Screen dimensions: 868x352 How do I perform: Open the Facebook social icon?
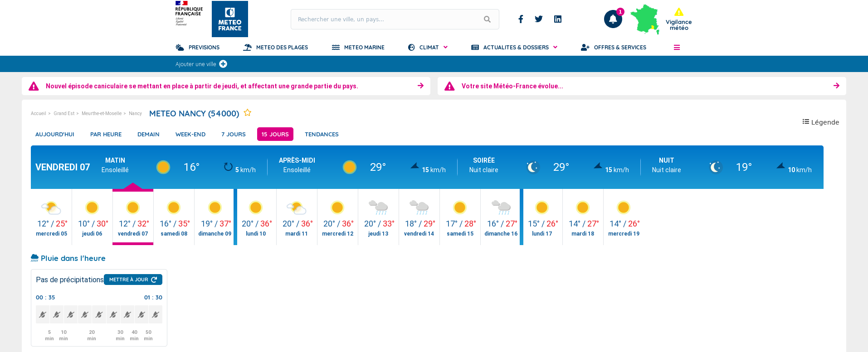521,19
